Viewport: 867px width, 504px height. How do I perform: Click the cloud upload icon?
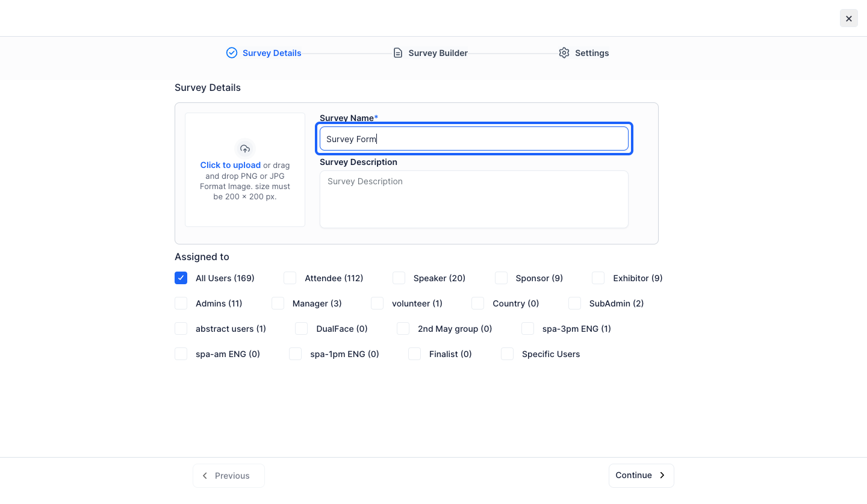click(x=245, y=149)
